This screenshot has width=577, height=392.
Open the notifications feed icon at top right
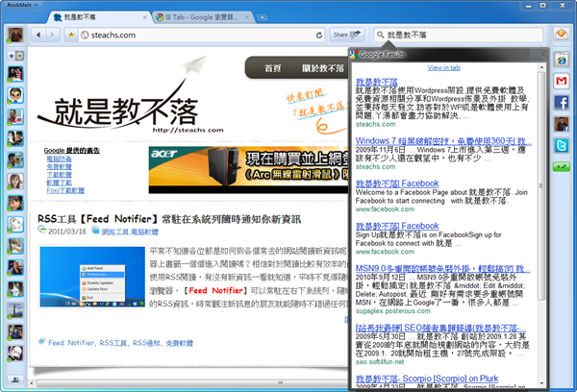click(562, 35)
